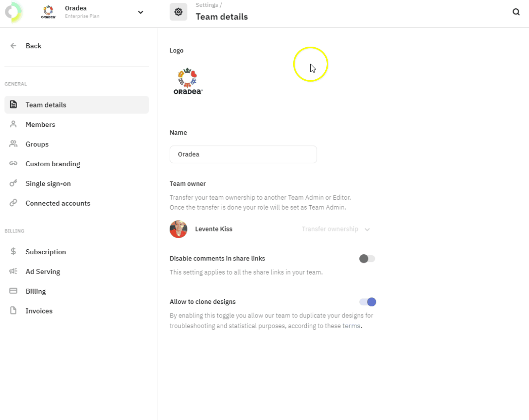Click the team Name input field
Screen dimensions: 529x420
pos(243,155)
